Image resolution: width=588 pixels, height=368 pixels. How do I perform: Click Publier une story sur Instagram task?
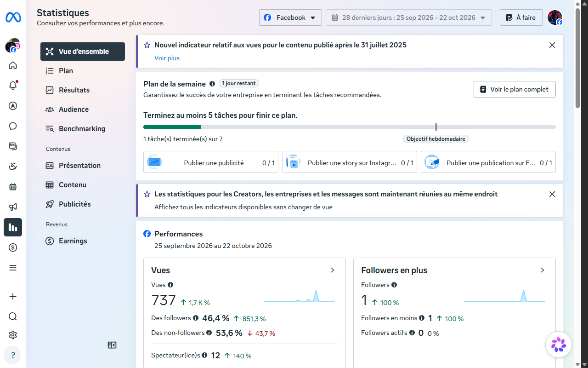(350, 162)
